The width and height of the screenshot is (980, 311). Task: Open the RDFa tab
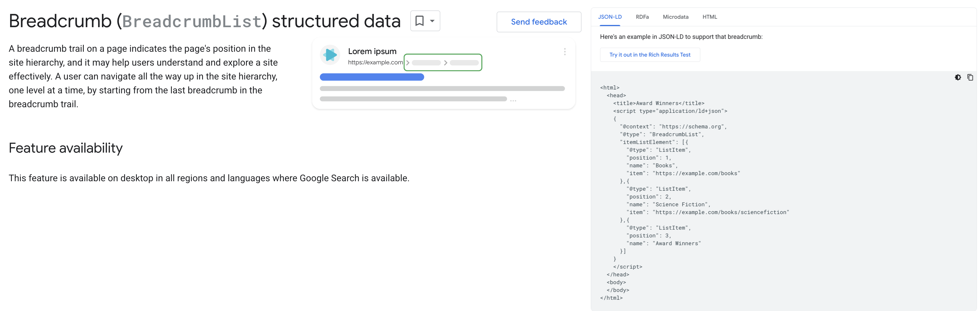coord(642,17)
